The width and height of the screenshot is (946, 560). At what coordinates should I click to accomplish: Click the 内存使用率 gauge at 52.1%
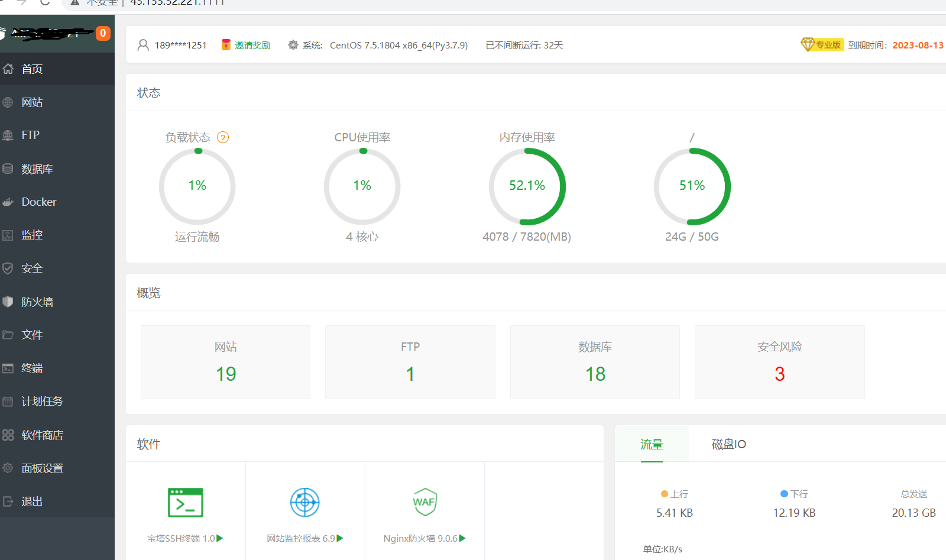click(x=527, y=186)
